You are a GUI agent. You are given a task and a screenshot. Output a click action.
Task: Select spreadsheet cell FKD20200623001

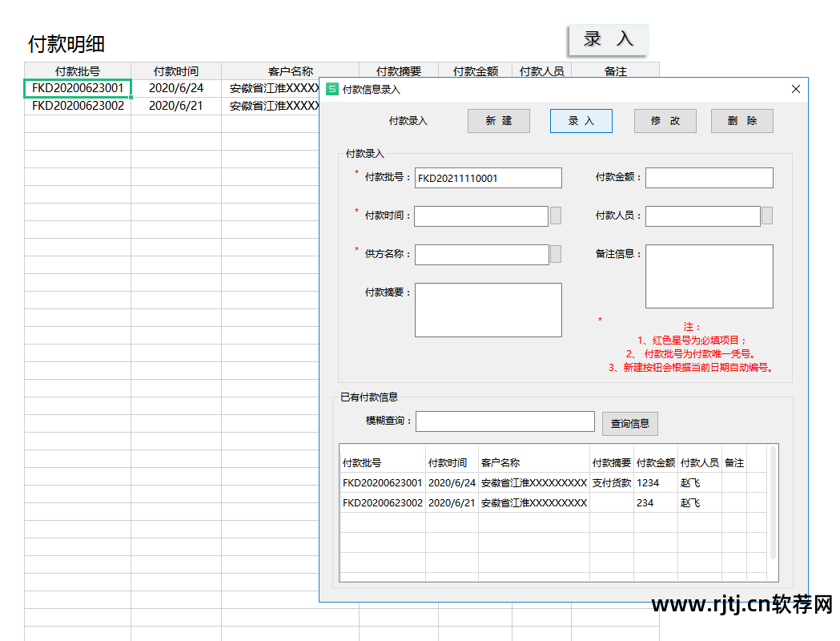[78, 88]
